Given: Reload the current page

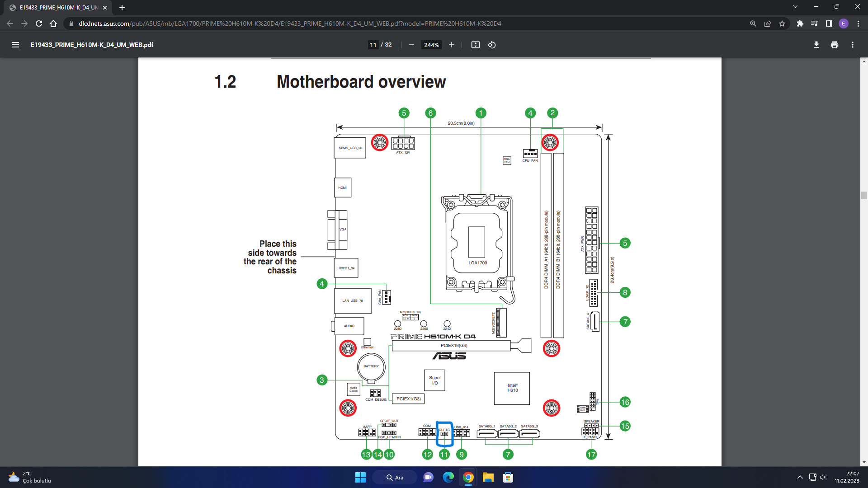Looking at the screenshot, I should coord(39,23).
